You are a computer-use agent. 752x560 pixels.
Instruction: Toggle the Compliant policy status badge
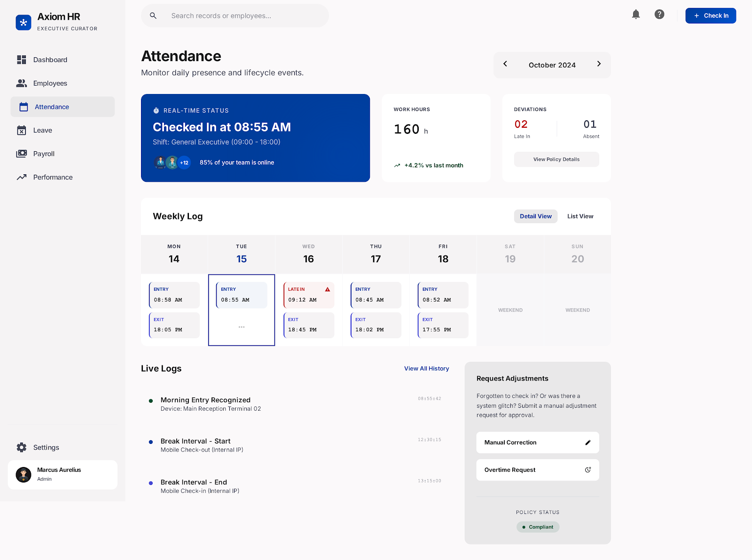point(538,527)
